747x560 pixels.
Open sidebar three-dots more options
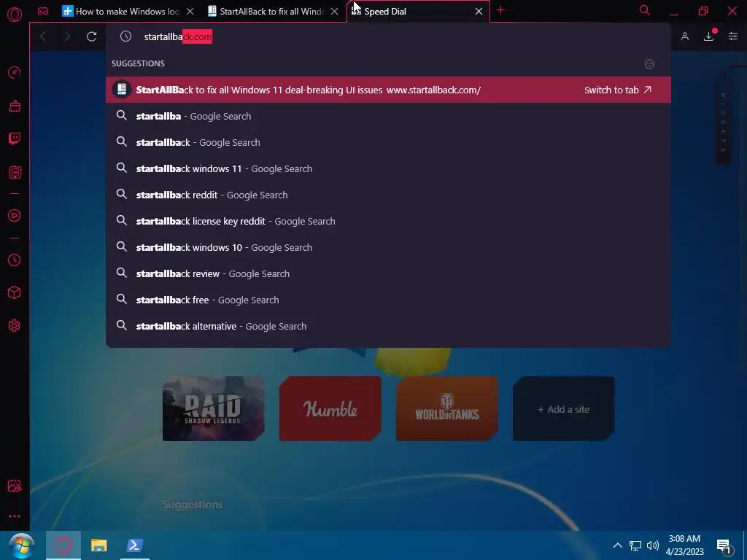click(x=15, y=516)
